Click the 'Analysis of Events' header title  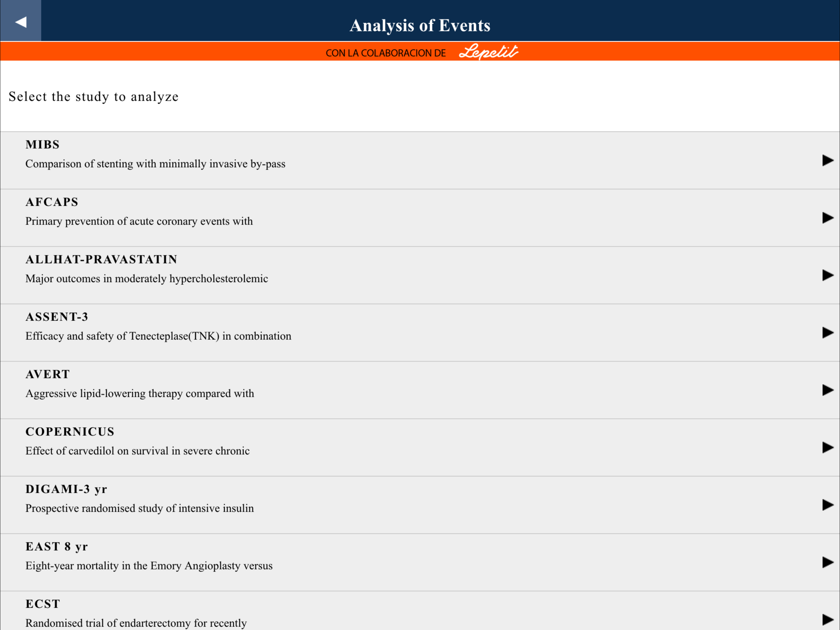[x=420, y=26]
